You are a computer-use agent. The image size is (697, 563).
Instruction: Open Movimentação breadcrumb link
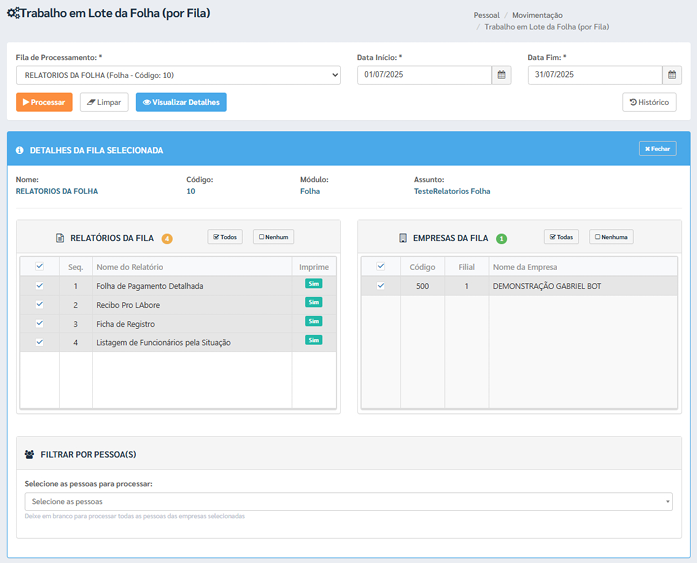click(537, 15)
